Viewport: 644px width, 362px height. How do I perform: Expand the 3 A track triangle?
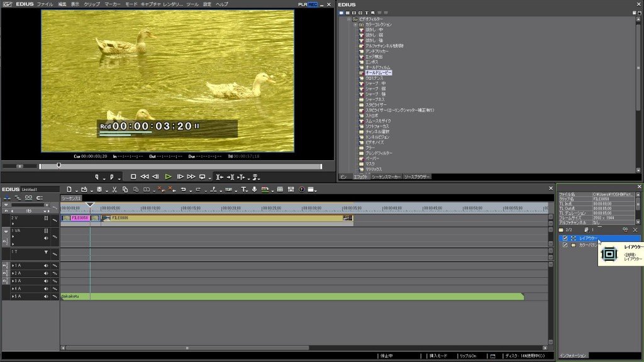pos(13,281)
